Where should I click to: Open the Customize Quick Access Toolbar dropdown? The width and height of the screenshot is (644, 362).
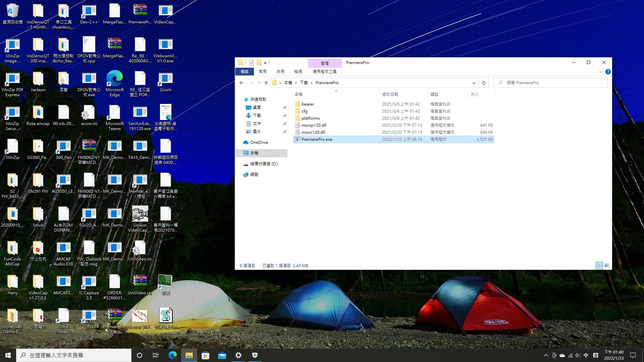point(265,63)
